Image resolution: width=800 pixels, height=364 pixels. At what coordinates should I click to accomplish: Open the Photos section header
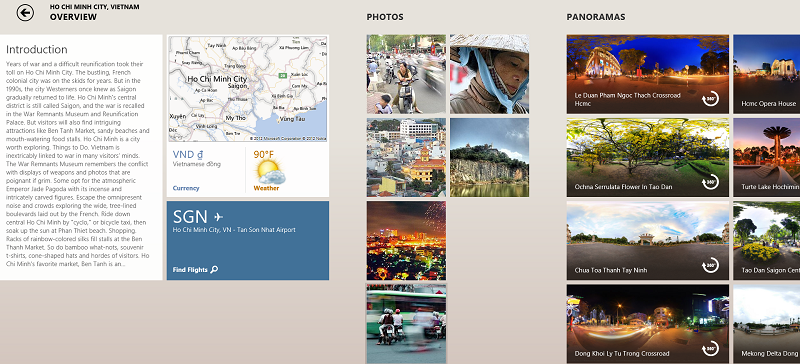(385, 17)
